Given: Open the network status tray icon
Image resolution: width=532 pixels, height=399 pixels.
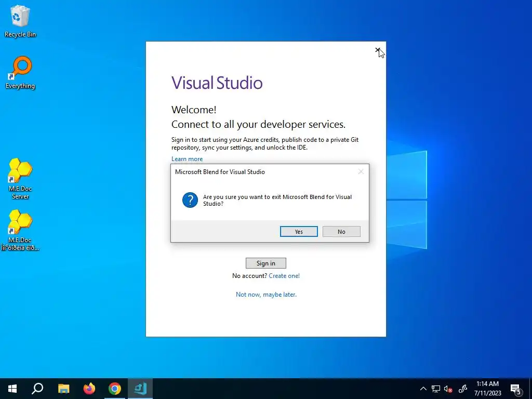Looking at the screenshot, I should click(436, 389).
